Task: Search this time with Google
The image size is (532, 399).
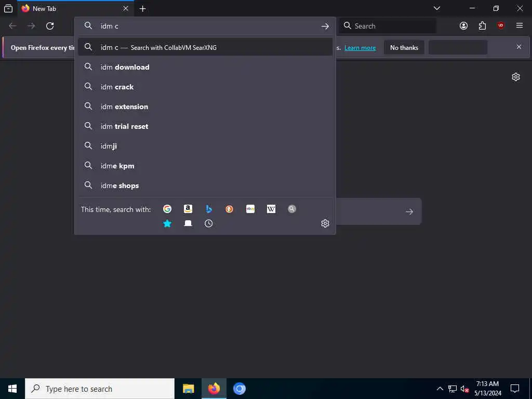Action: [167, 209]
